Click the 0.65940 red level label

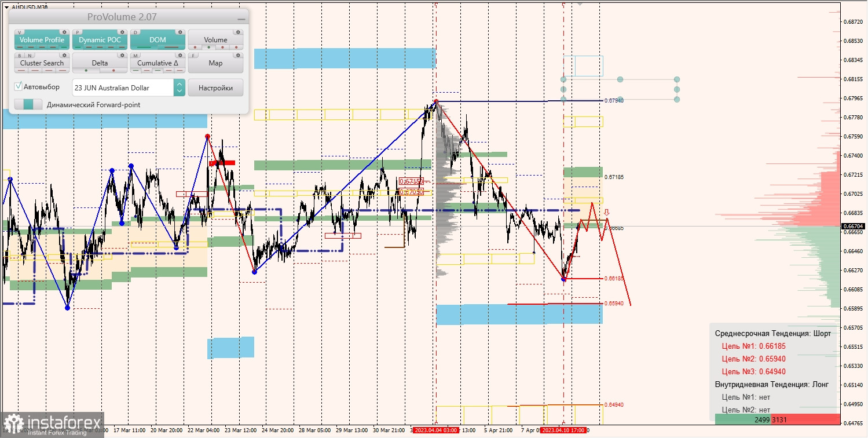coord(614,303)
